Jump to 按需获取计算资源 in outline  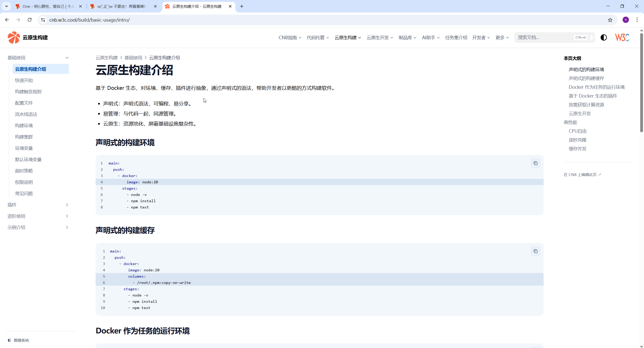(x=586, y=105)
